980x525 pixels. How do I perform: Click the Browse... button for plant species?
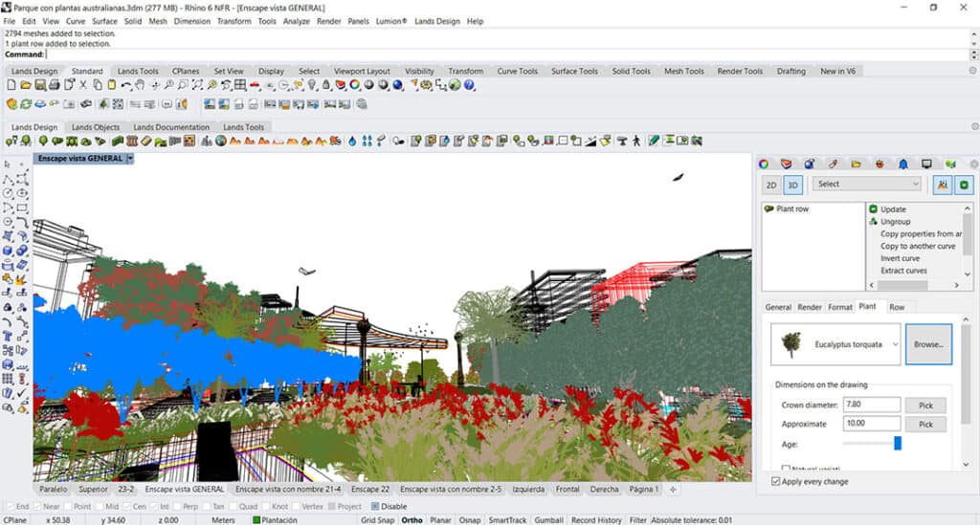928,343
